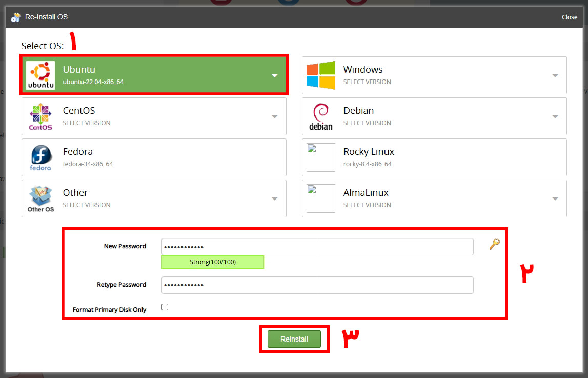Click the Fedora name label
This screenshot has width=588, height=378.
(x=77, y=151)
